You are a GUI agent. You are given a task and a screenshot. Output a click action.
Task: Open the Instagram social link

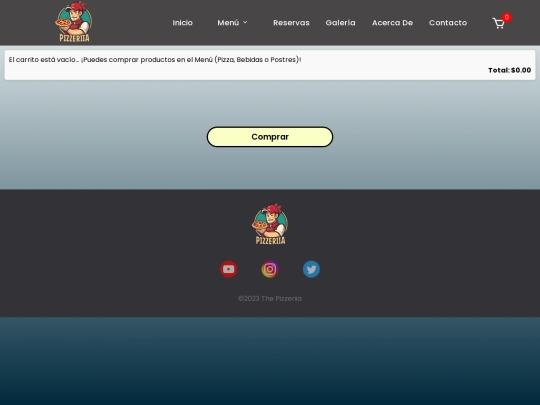(270, 269)
